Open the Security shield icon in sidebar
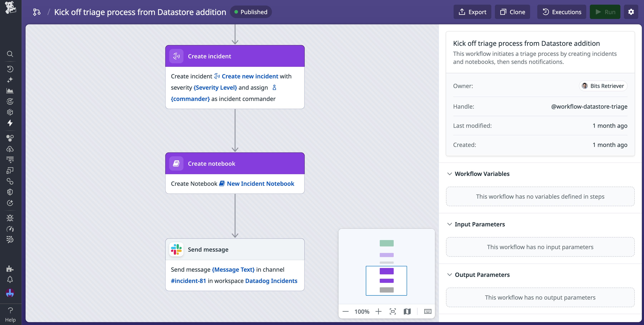Image resolution: width=644 pixels, height=325 pixels. [x=10, y=192]
